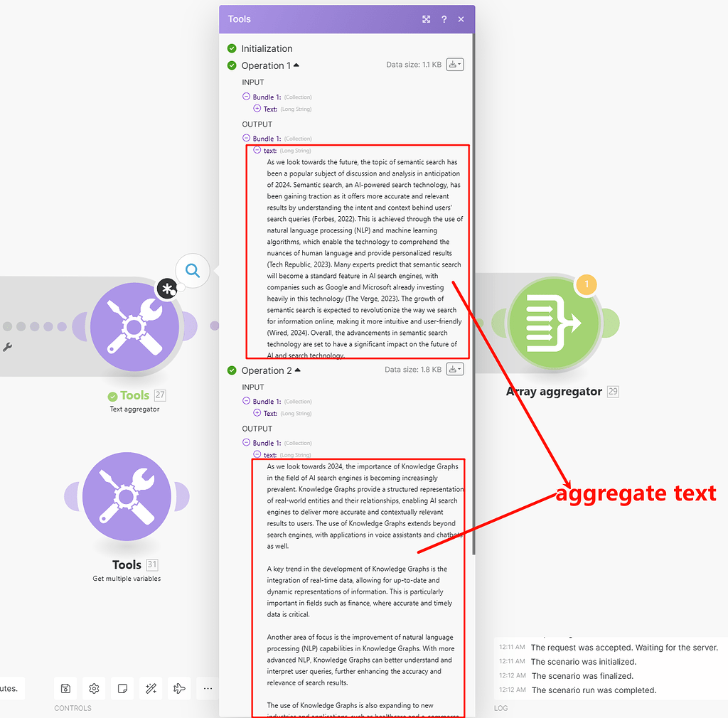Click the asterisk badge on the Tools module
This screenshot has height=718, width=728.
[168, 289]
